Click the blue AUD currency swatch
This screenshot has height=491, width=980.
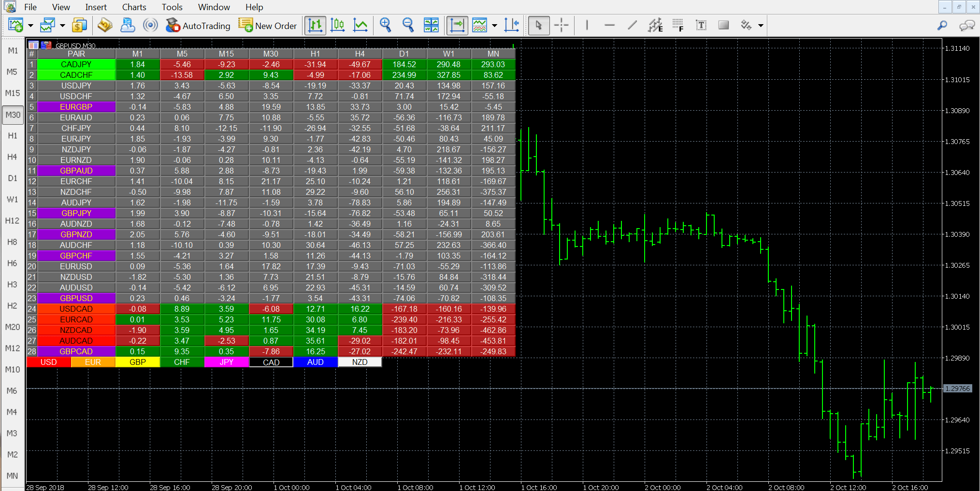point(316,362)
